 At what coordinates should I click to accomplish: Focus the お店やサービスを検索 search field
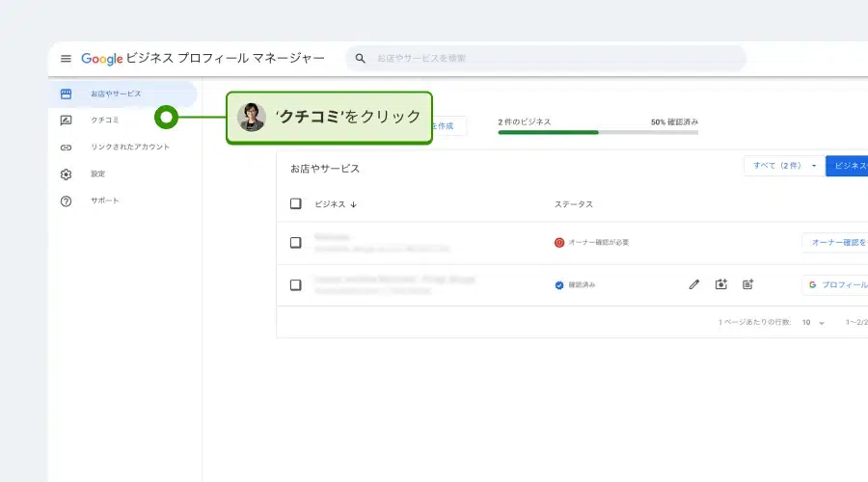(546, 58)
